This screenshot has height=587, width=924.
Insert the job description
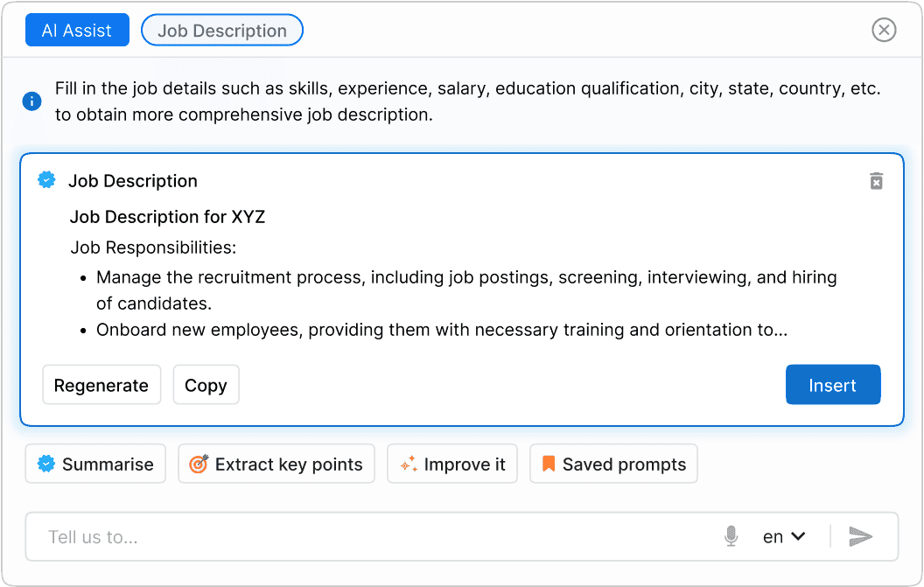[832, 385]
